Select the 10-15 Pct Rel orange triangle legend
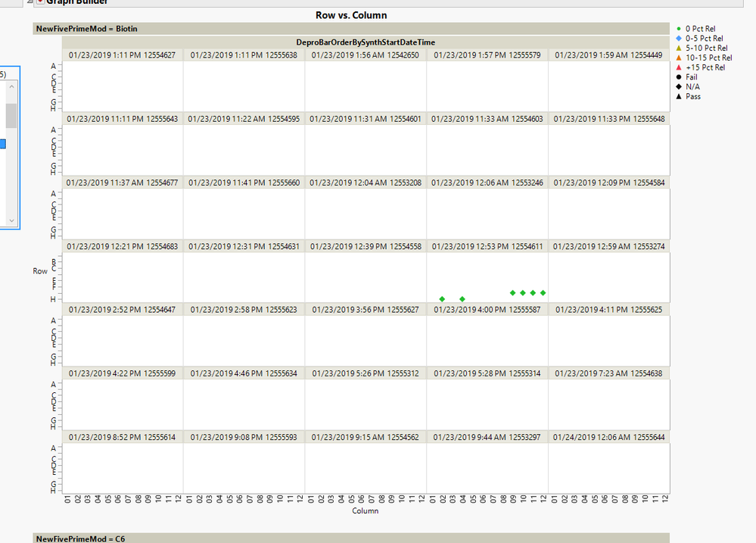Image resolution: width=756 pixels, height=543 pixels. 679,58
